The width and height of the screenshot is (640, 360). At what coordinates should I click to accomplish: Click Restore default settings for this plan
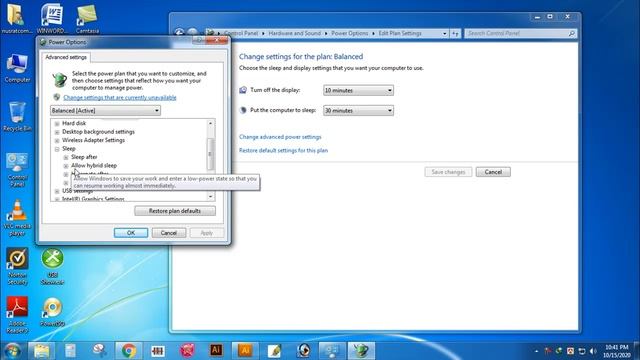(283, 151)
